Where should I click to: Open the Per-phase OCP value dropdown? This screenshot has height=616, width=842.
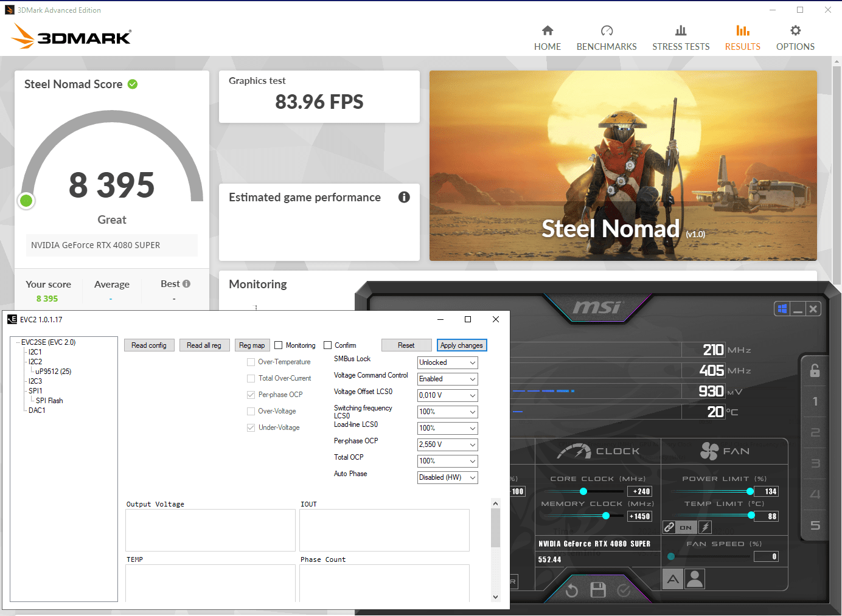tap(448, 445)
